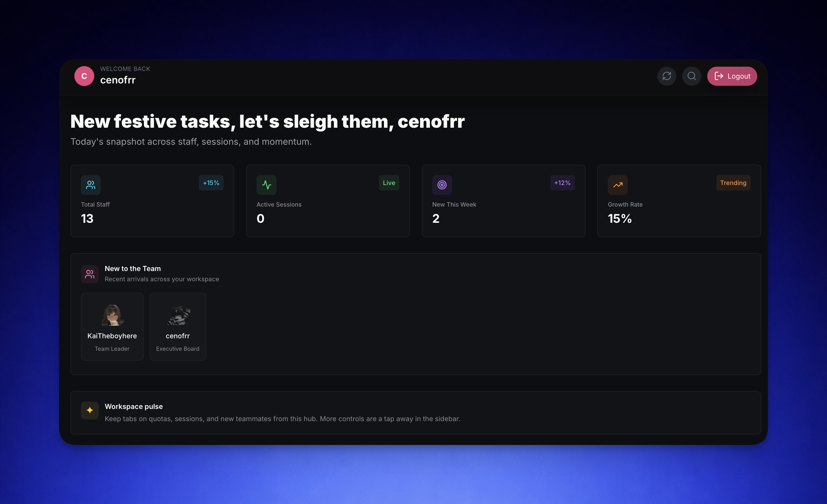827x504 pixels.
Task: Click the +12% badge
Action: [562, 183]
